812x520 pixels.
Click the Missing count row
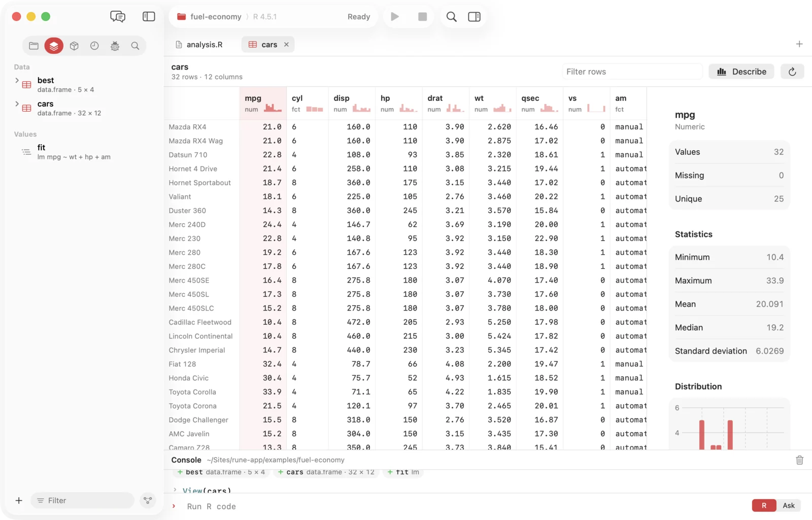729,176
